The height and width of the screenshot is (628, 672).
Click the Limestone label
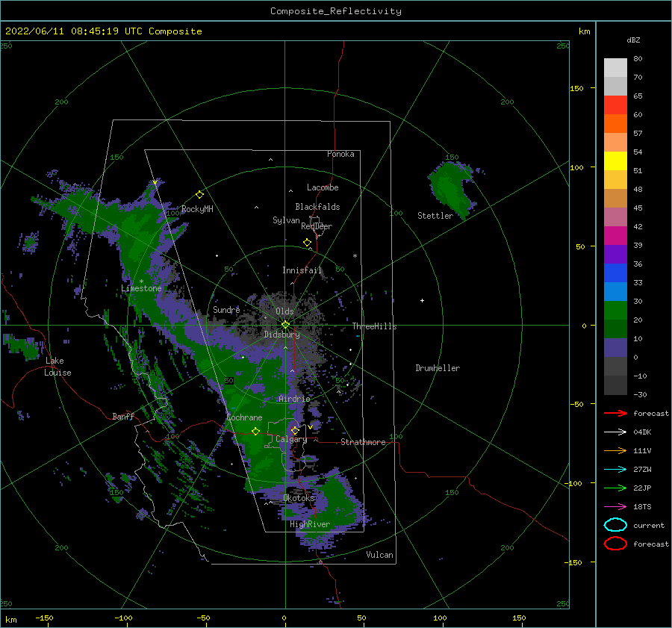click(x=141, y=288)
